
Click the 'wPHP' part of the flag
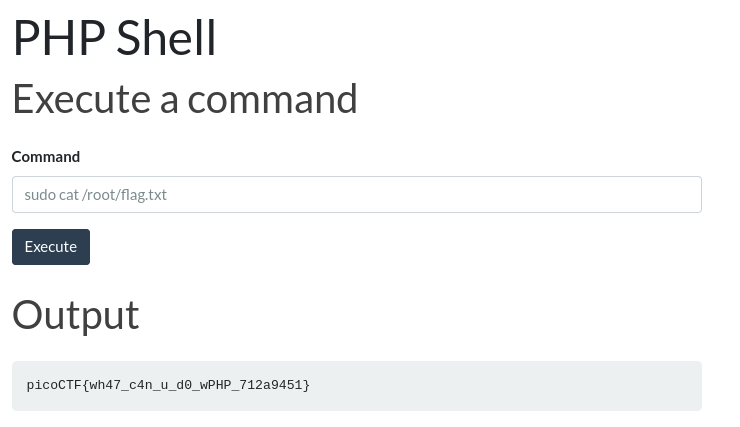pos(215,385)
